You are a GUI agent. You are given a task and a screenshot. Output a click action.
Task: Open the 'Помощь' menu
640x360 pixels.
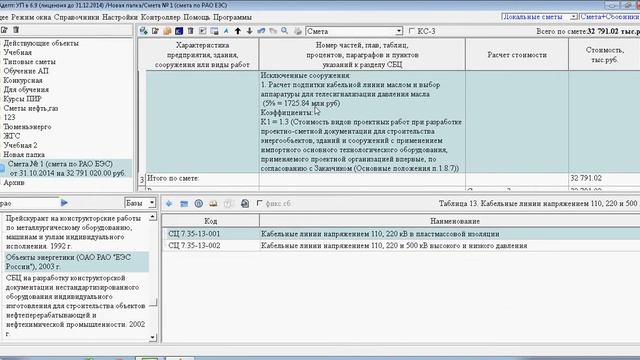[197, 17]
